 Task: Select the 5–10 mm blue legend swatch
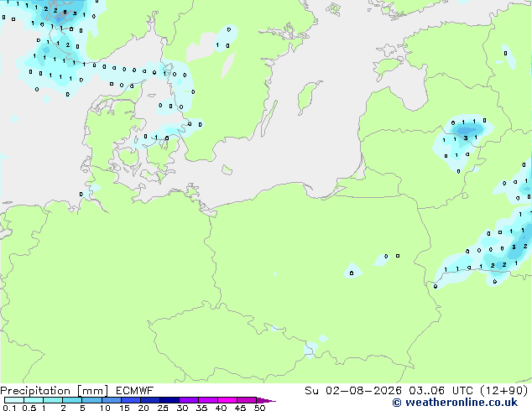pyautogui.click(x=91, y=400)
